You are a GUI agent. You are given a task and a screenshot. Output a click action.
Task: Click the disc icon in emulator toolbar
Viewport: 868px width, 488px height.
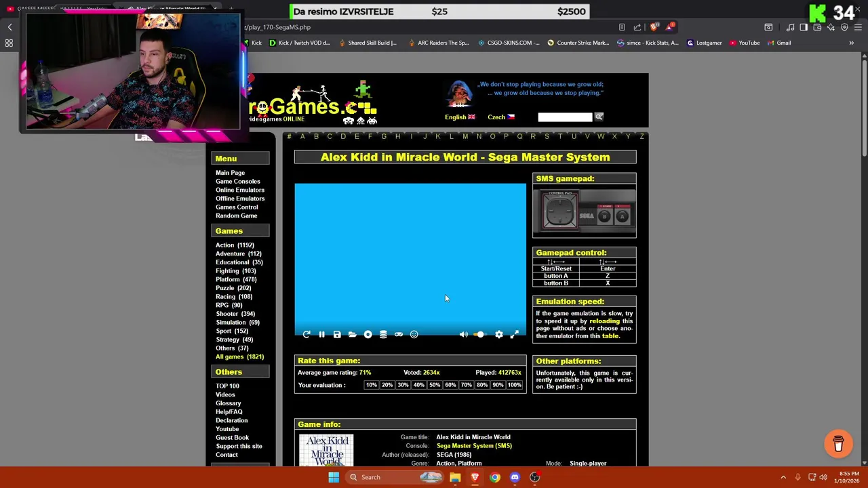coord(368,334)
